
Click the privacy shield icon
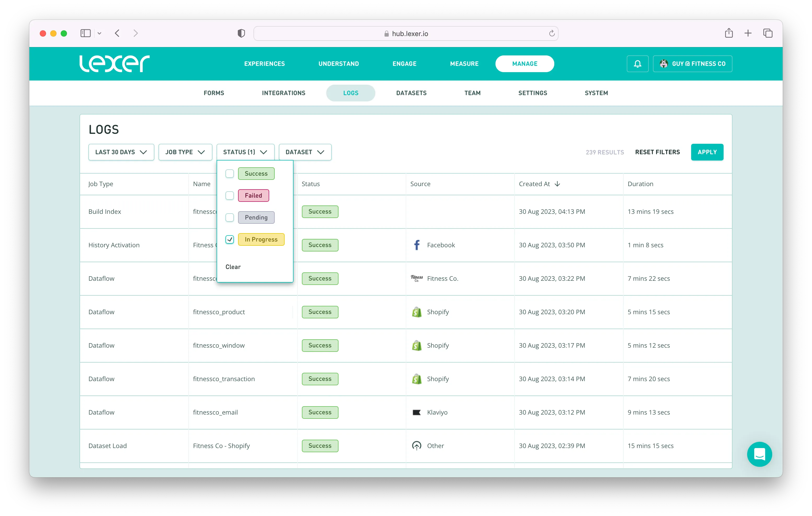point(241,33)
